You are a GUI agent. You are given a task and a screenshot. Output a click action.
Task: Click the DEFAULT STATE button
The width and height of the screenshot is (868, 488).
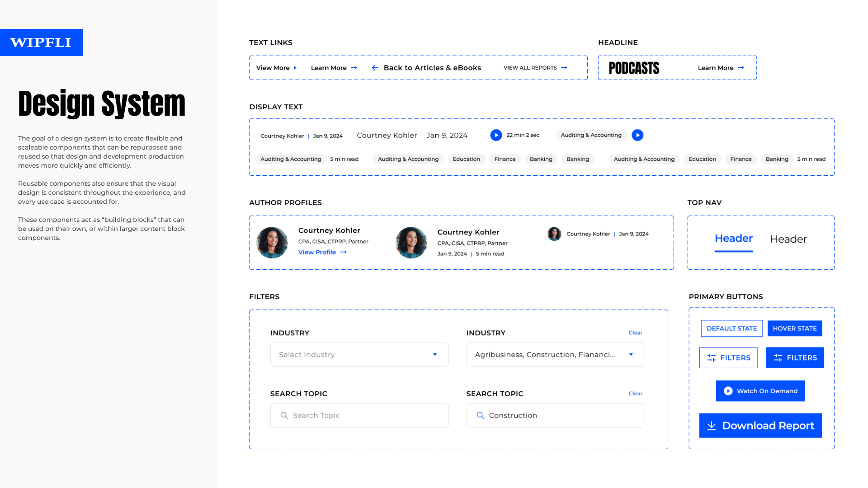coord(731,328)
